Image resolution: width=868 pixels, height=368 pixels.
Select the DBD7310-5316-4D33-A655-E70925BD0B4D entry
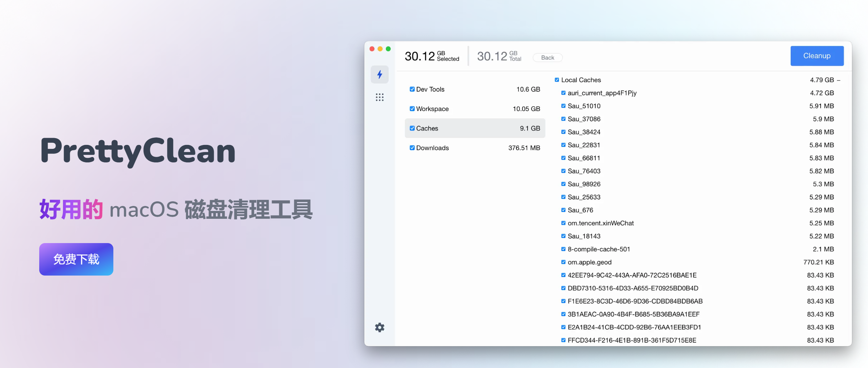coord(697,288)
